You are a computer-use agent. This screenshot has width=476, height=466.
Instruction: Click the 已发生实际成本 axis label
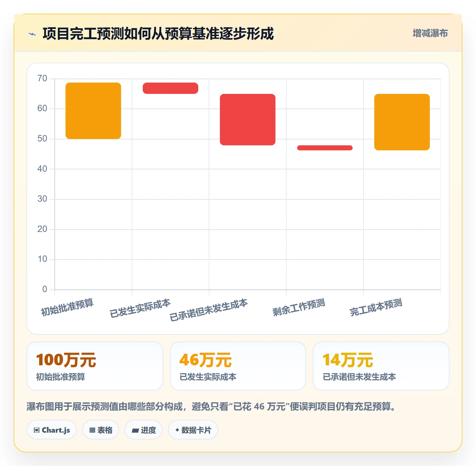click(x=140, y=308)
